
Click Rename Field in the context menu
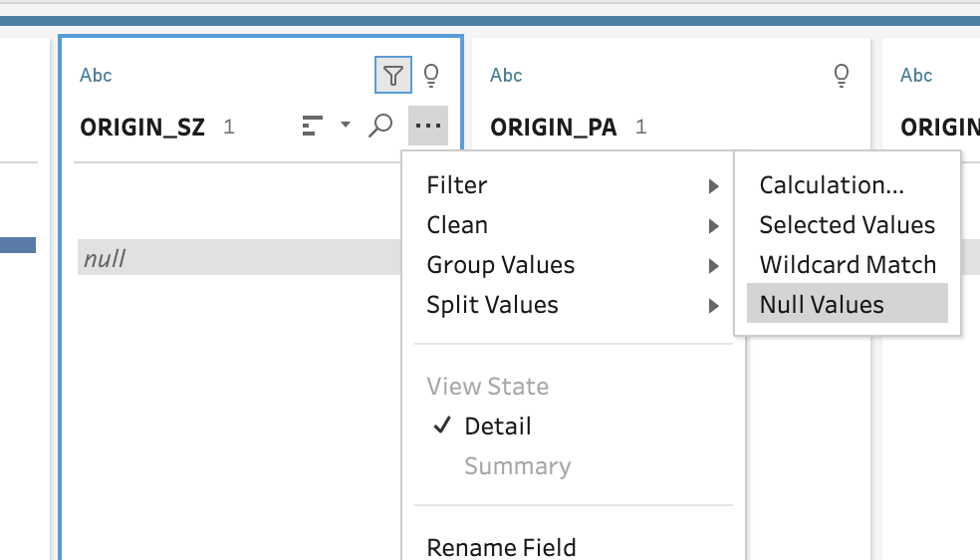[501, 547]
